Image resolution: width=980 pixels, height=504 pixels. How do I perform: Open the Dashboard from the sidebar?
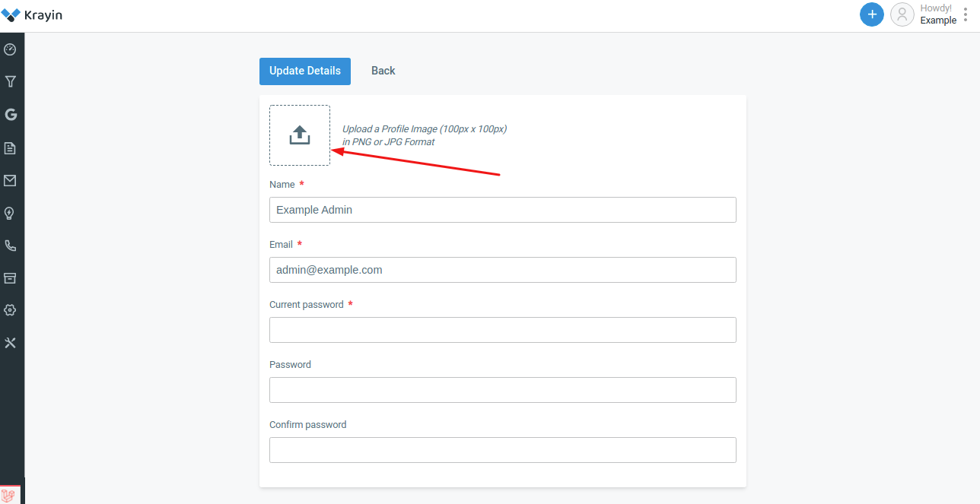[x=11, y=49]
